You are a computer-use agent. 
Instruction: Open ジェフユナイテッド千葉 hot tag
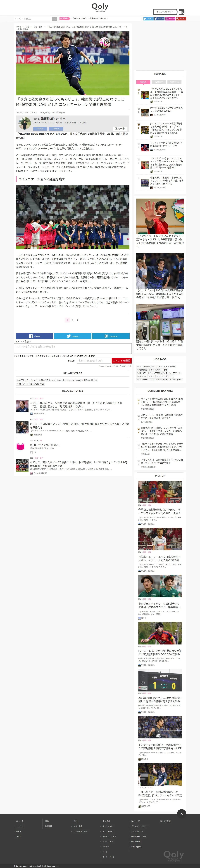[x=164, y=366]
